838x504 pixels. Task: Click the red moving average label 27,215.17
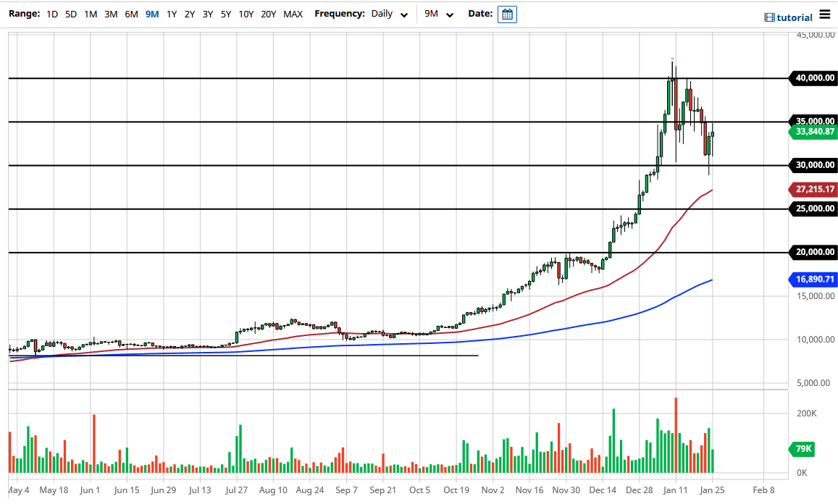pos(810,190)
